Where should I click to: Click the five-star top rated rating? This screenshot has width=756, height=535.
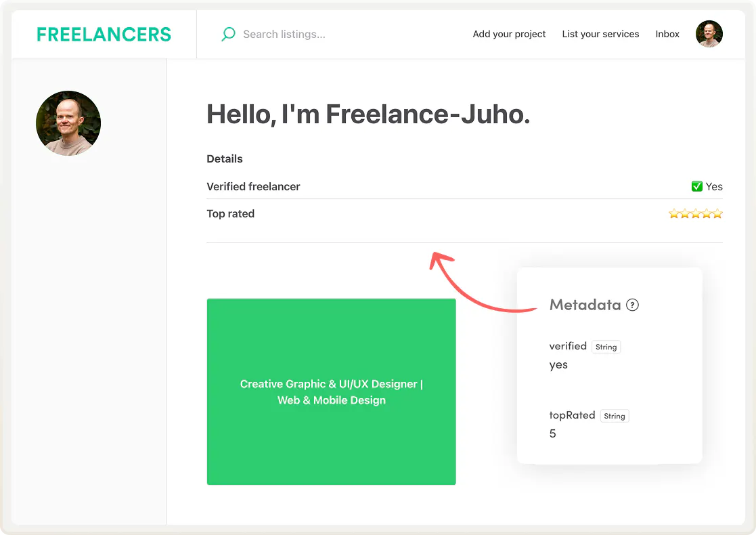[x=695, y=214]
